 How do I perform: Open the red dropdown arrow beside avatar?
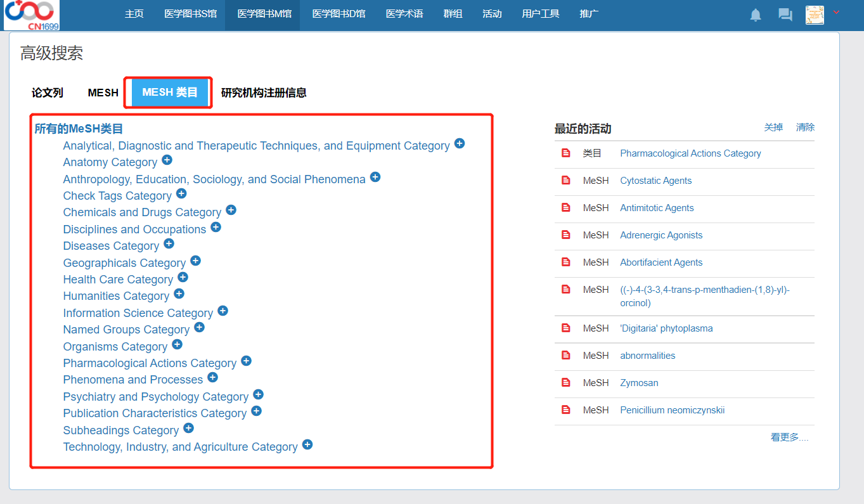[836, 13]
